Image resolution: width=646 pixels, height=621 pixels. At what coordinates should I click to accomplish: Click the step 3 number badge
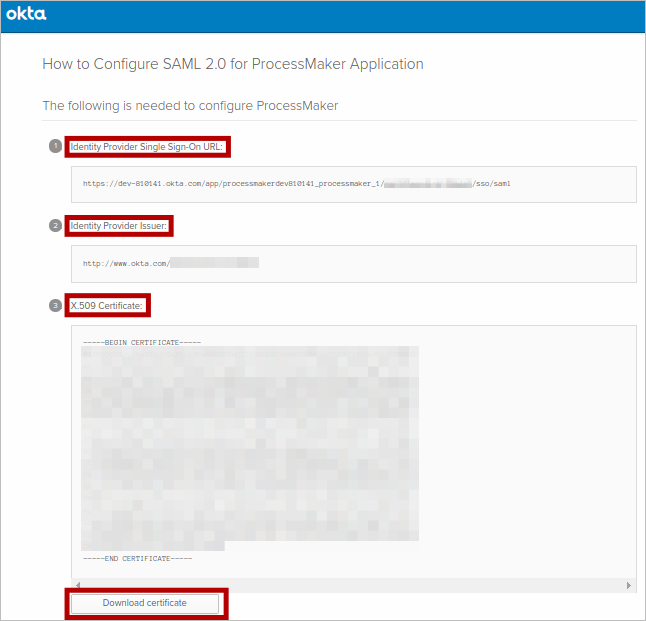click(55, 304)
